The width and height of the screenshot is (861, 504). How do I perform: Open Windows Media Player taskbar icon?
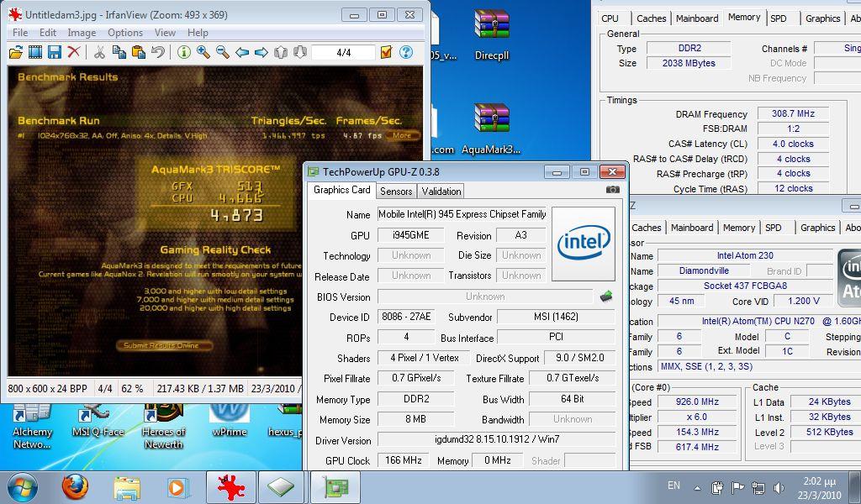178,487
